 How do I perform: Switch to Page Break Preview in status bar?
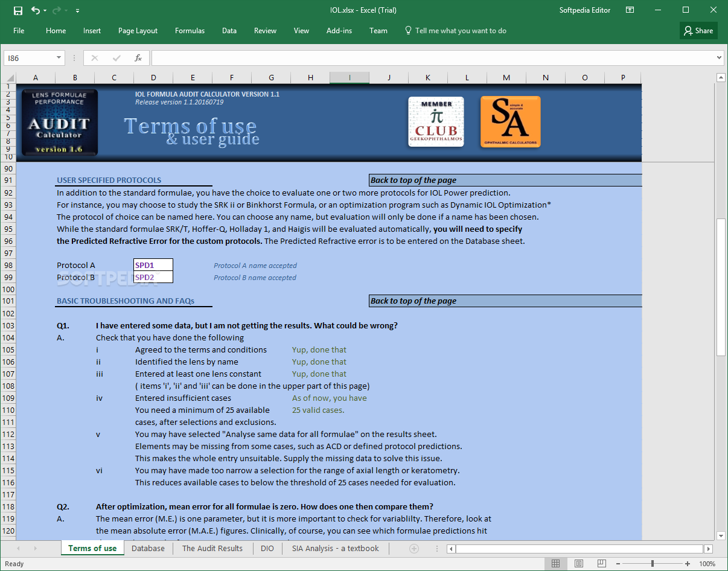tap(602, 563)
